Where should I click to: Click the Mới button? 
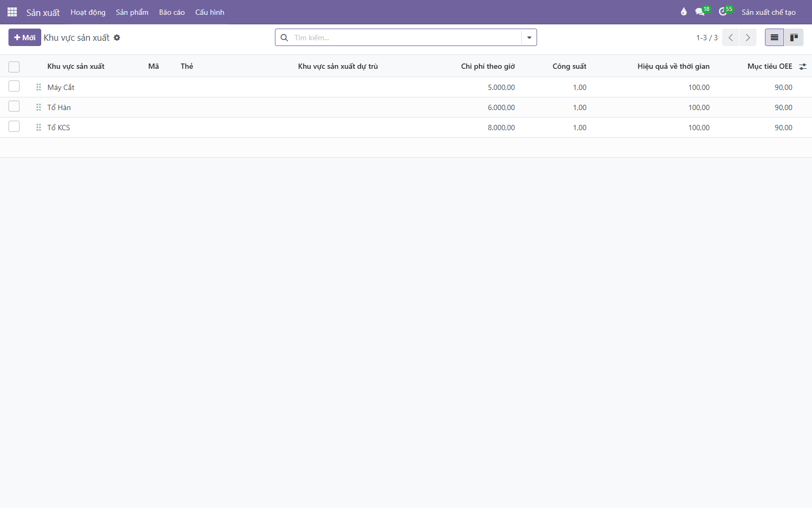(25, 38)
